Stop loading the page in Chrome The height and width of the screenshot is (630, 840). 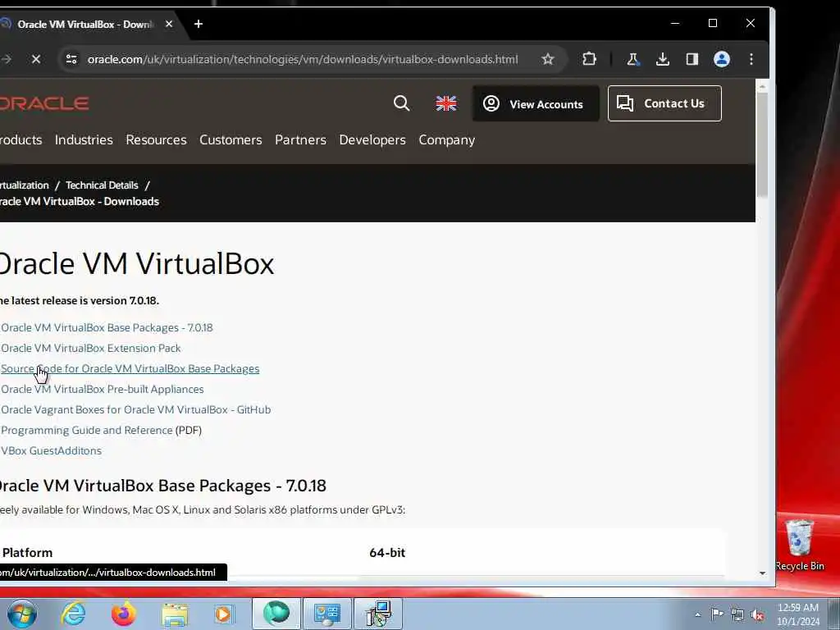pyautogui.click(x=36, y=59)
